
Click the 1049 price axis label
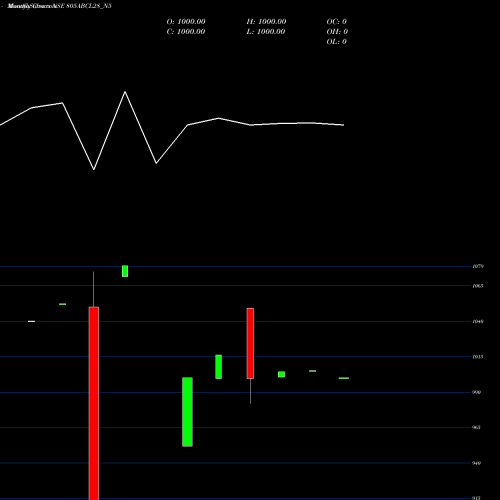click(x=478, y=322)
